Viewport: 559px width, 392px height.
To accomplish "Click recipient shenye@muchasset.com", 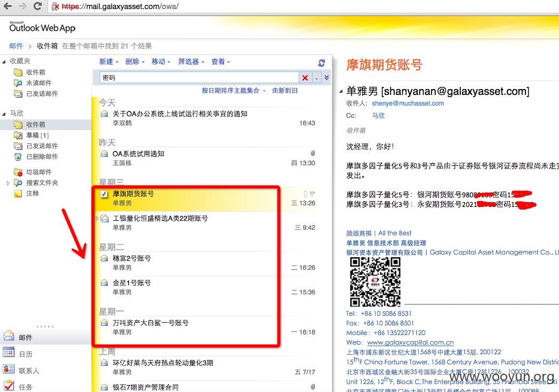I will (408, 103).
